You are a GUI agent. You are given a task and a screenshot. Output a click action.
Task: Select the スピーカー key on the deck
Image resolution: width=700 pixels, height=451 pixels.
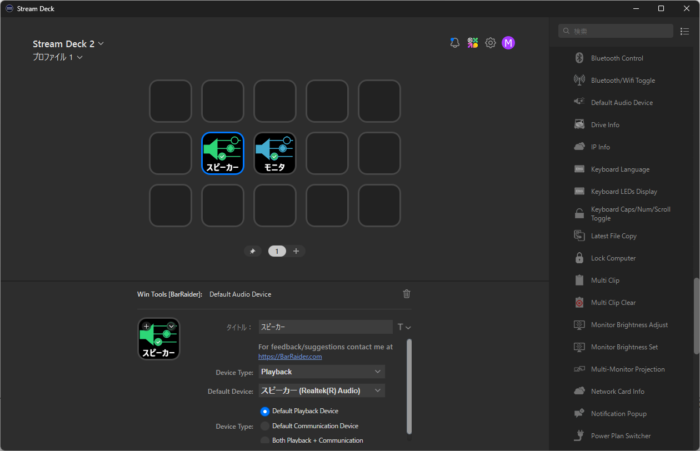[223, 153]
